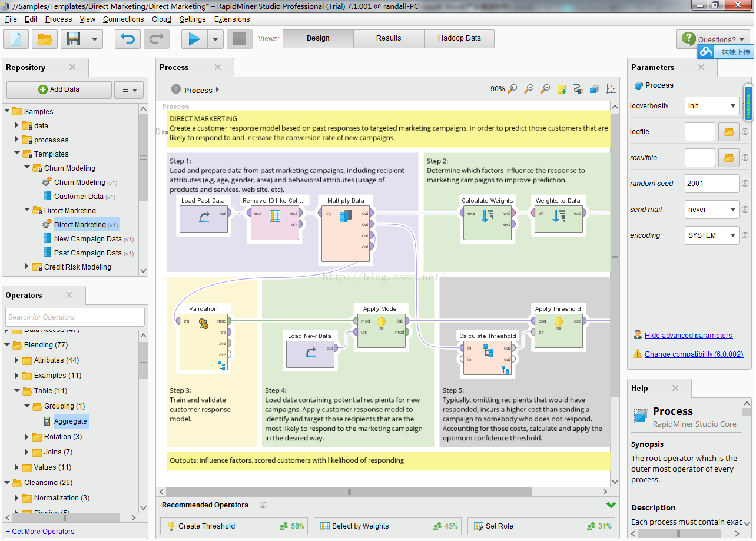Collapse the Samples repository folder

coord(7,111)
